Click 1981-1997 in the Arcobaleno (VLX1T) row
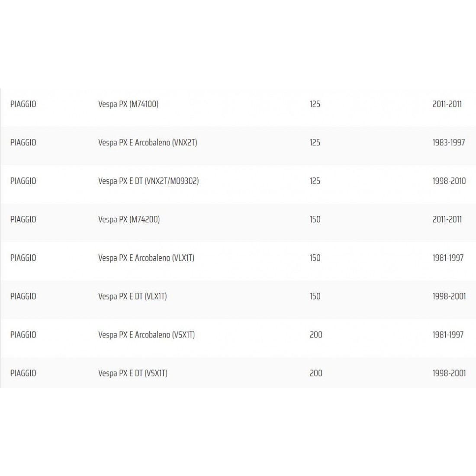Viewport: 476px width, 476px height. [448, 258]
